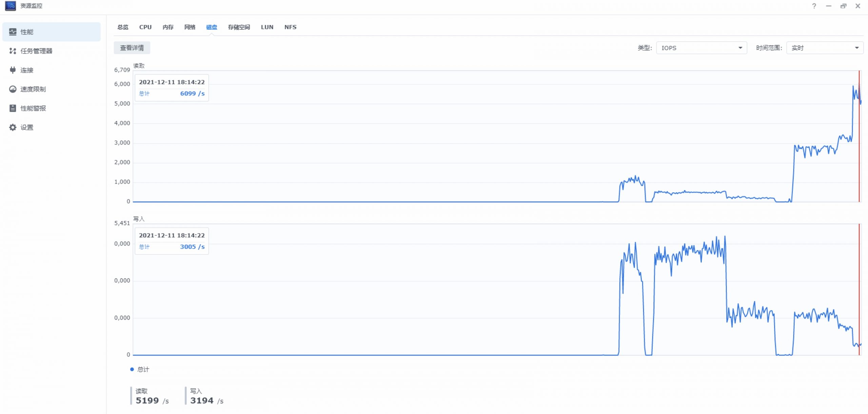Open the 类型 IOPS dropdown

pos(702,48)
